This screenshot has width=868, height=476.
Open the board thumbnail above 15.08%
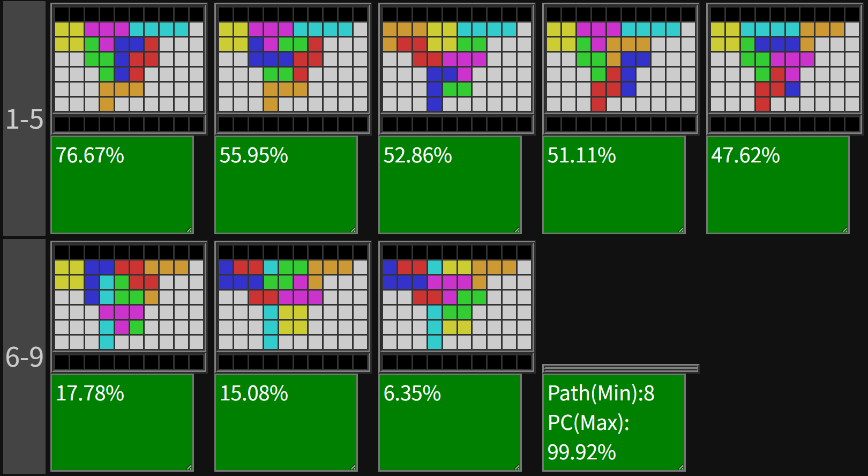pyautogui.click(x=293, y=307)
